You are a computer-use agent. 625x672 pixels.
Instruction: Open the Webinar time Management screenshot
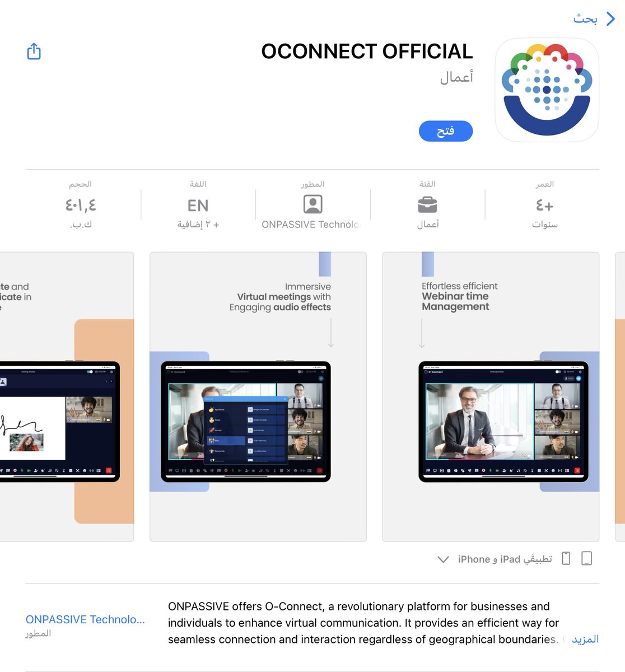coord(491,396)
